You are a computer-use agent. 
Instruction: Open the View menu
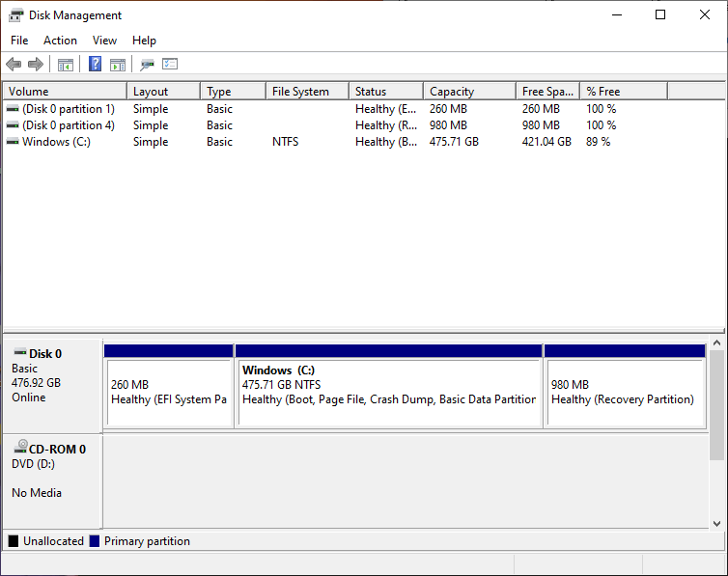click(104, 41)
